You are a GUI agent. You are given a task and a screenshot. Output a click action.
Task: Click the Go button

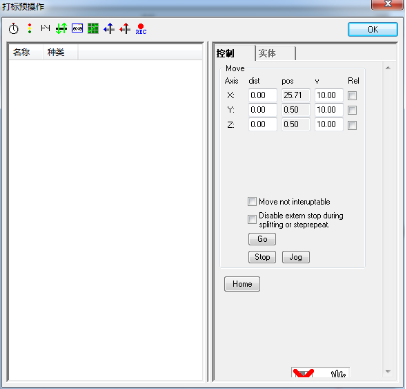click(262, 239)
